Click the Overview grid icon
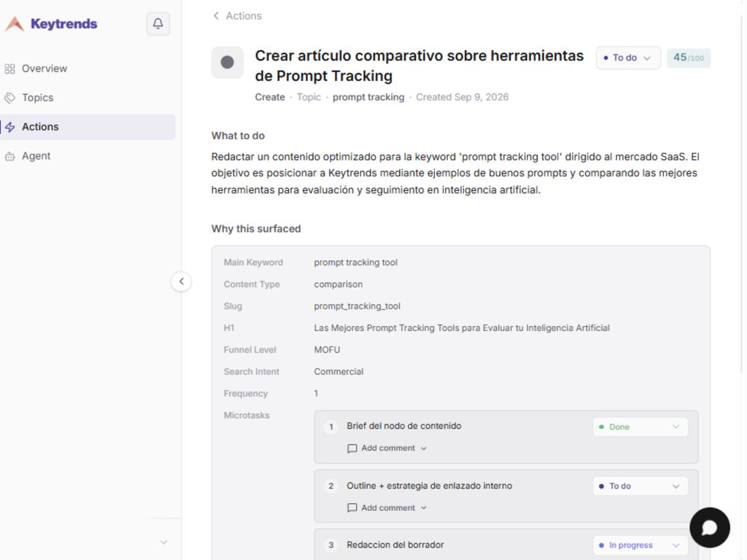 (x=9, y=69)
